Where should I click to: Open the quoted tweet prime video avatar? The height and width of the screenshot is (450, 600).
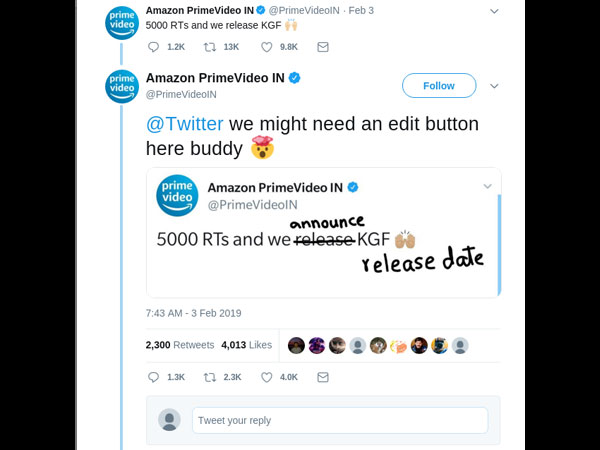point(177,196)
